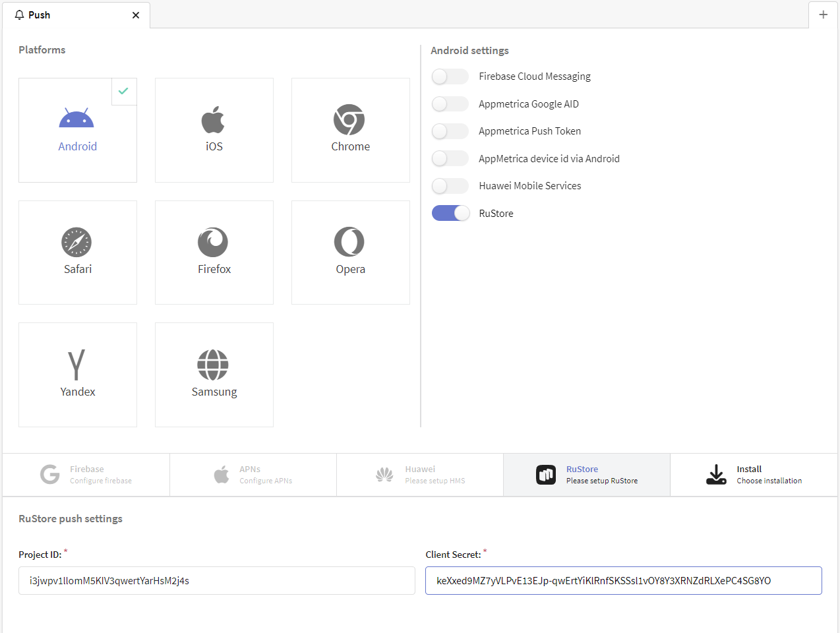Click the bell icon in Push tab
This screenshot has height=633, width=840.
(19, 15)
